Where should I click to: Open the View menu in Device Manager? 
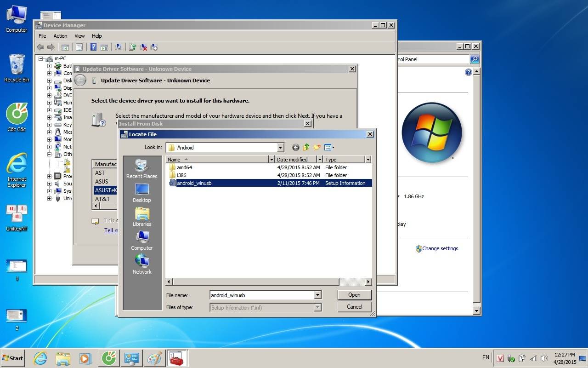(79, 36)
